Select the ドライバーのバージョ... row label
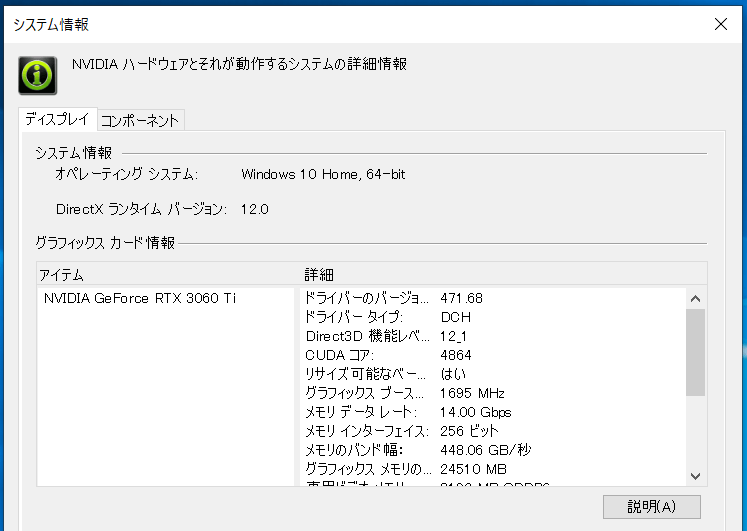The width and height of the screenshot is (747, 531). click(366, 298)
